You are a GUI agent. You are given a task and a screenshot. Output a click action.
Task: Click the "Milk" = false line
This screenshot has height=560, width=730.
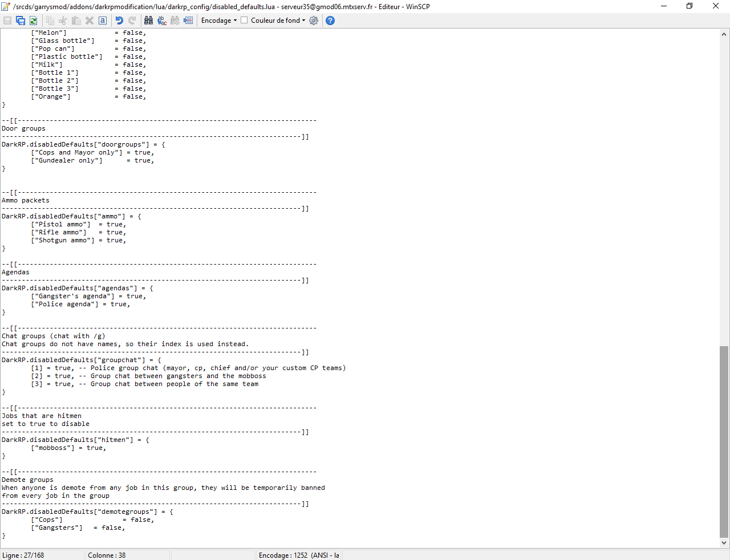[88, 64]
